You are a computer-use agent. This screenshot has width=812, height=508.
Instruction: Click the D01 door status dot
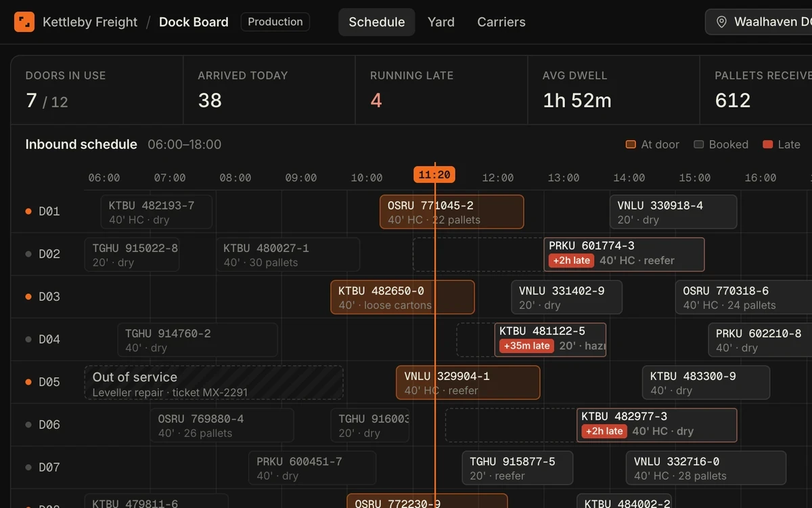(28, 211)
